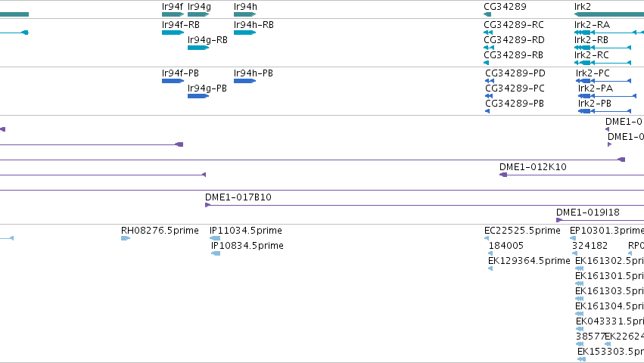Click the 324182 feature
Image resolution: width=644 pixels, height=363 pixels.
click(x=574, y=253)
